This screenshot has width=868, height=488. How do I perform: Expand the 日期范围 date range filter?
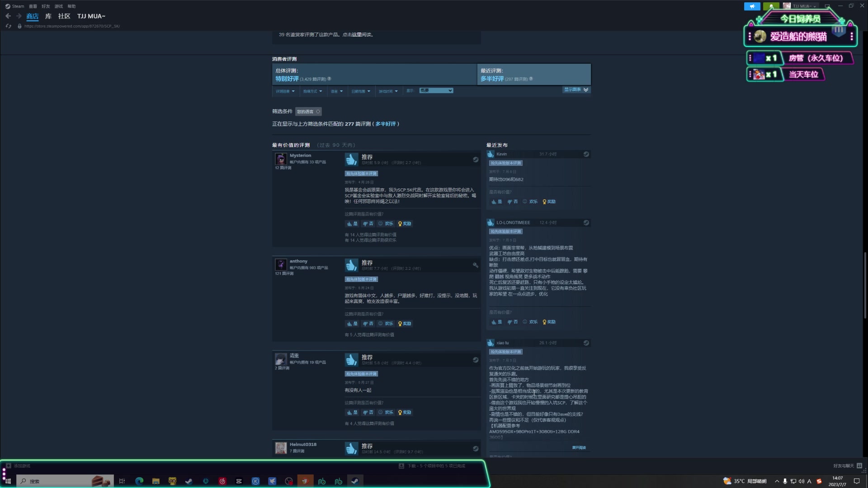pos(361,91)
